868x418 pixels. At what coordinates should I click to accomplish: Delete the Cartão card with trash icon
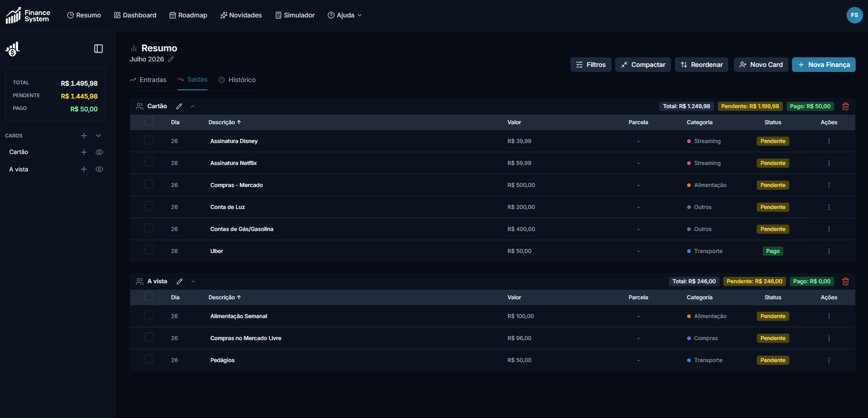tap(846, 106)
